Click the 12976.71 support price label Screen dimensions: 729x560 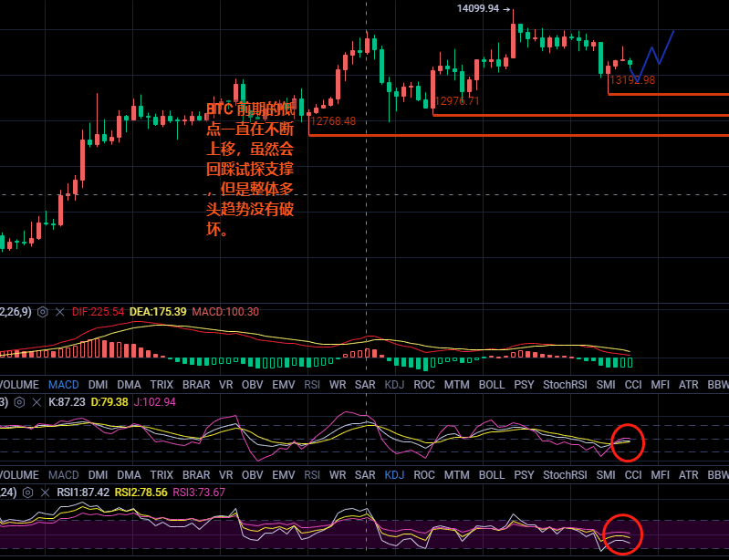(456, 101)
